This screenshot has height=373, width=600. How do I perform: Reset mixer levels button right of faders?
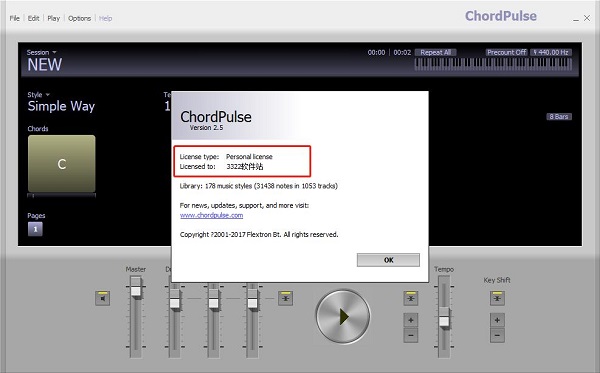coord(285,298)
